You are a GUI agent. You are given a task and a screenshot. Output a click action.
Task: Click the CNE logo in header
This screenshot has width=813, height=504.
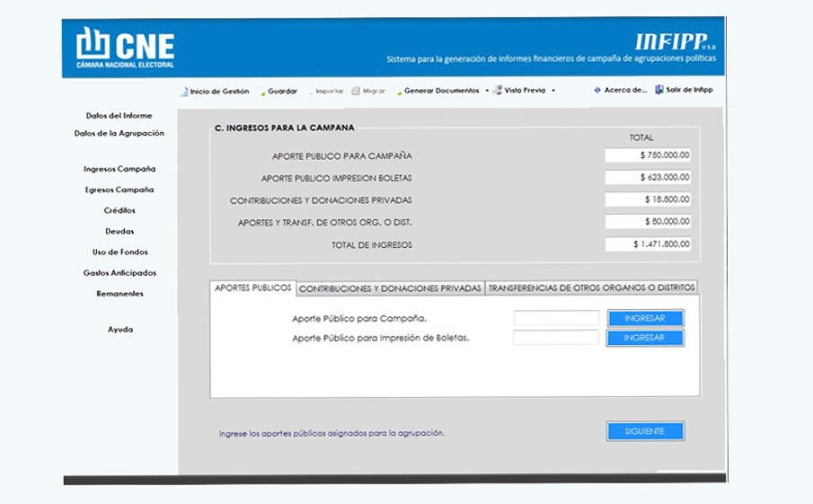tap(126, 47)
